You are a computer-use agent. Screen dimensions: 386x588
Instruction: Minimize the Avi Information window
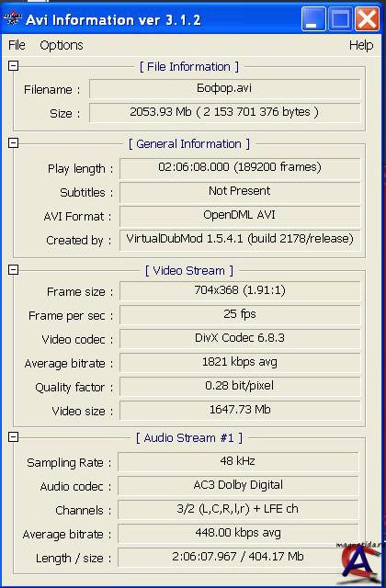click(x=312, y=19)
